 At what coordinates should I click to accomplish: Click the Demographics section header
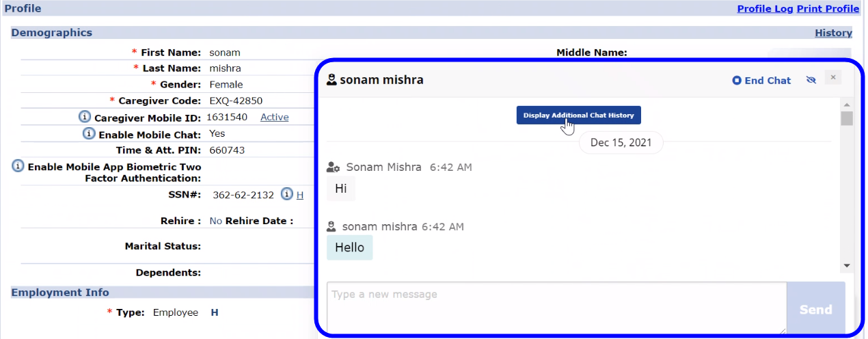pos(52,33)
